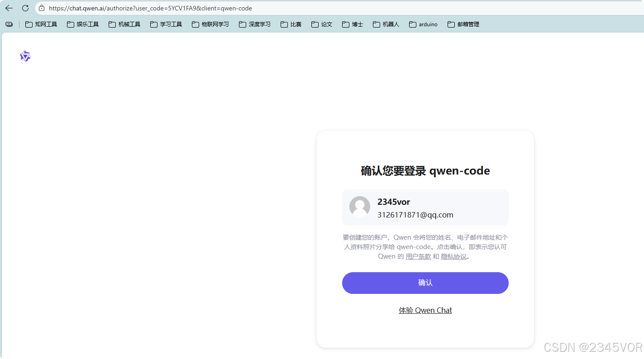Click the site security lock icon
This screenshot has height=359, width=644.
(x=41, y=8)
